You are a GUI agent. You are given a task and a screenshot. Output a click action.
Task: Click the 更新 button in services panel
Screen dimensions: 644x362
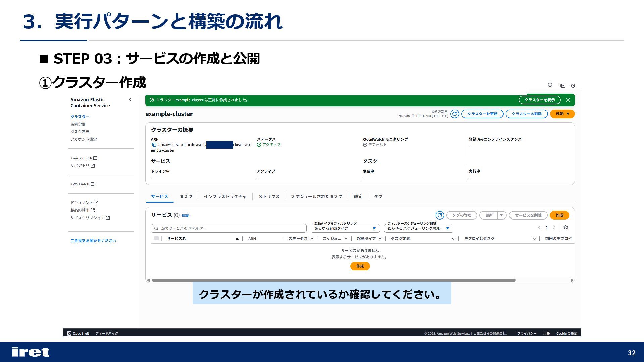tap(489, 215)
